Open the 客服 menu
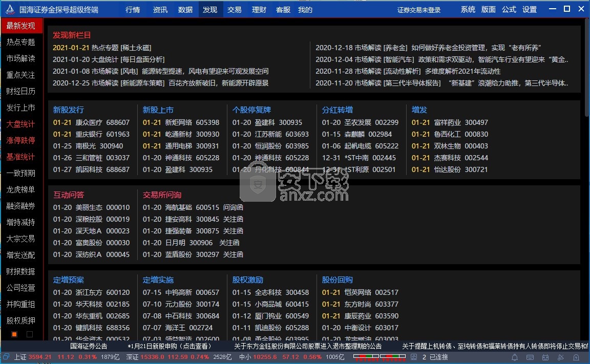The height and width of the screenshot is (364, 590). click(283, 10)
